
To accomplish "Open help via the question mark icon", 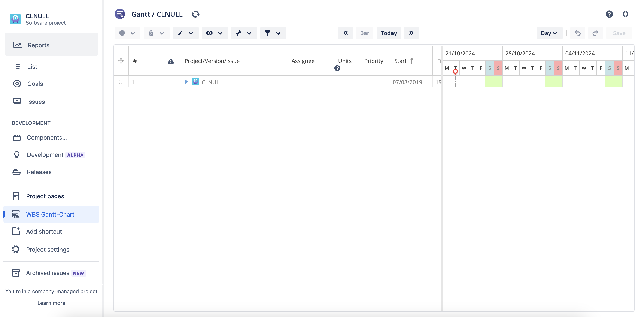I will [609, 14].
